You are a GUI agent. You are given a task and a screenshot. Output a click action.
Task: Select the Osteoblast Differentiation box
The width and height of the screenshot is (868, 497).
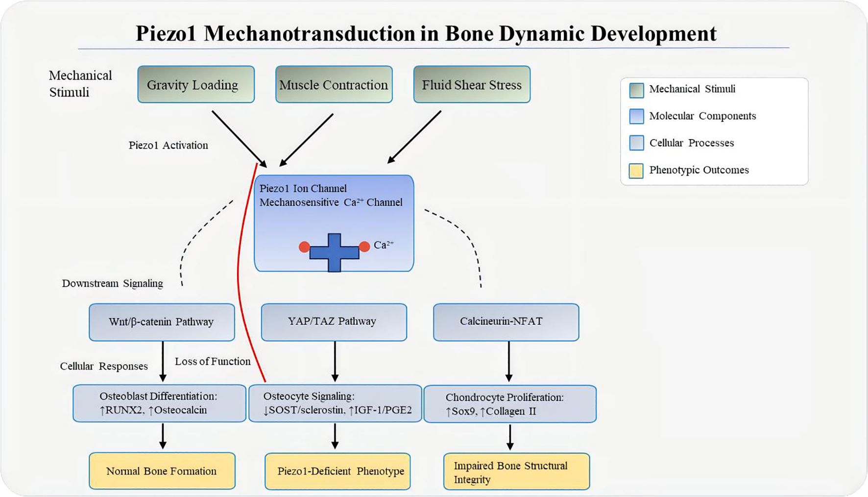tap(159, 403)
